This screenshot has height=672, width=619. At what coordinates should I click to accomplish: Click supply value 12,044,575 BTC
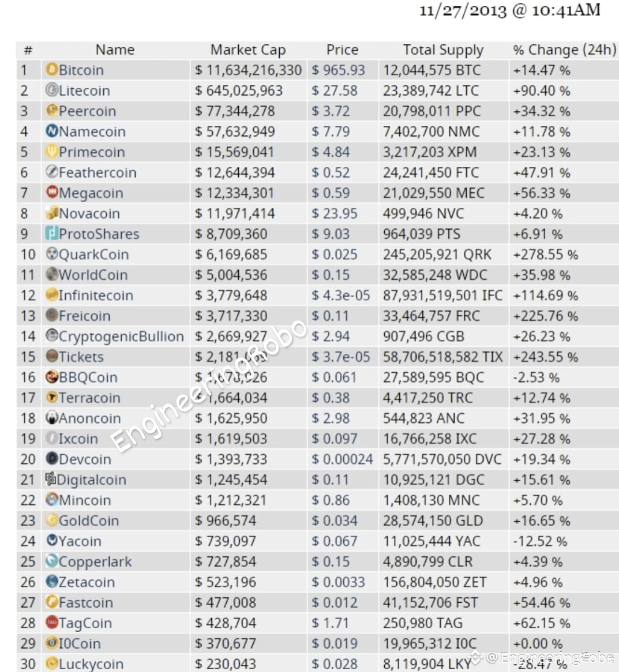432,70
